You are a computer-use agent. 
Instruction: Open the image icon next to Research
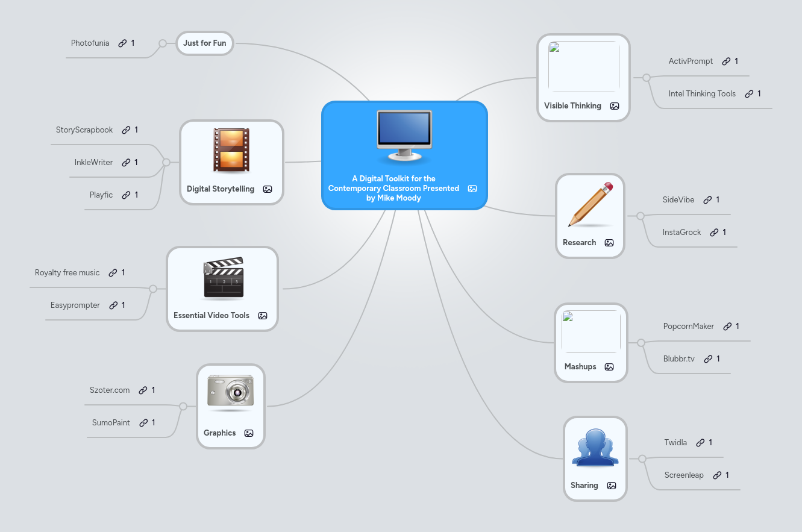[x=609, y=243]
